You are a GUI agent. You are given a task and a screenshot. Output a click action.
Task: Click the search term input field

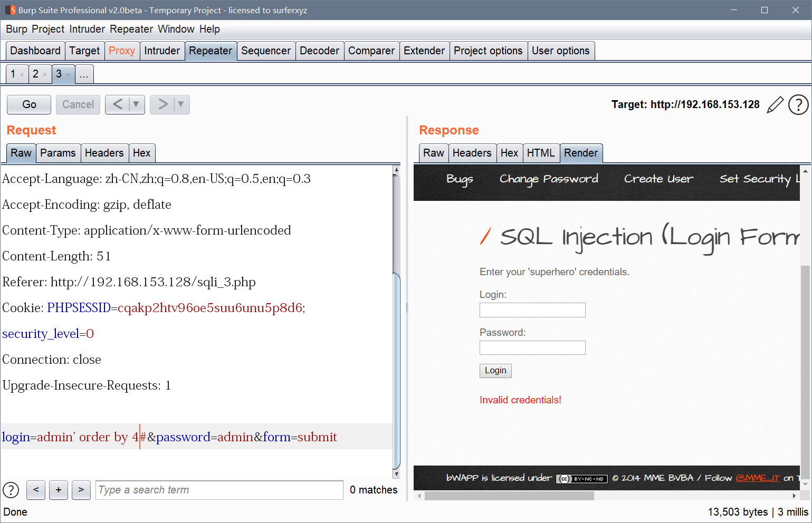click(219, 490)
